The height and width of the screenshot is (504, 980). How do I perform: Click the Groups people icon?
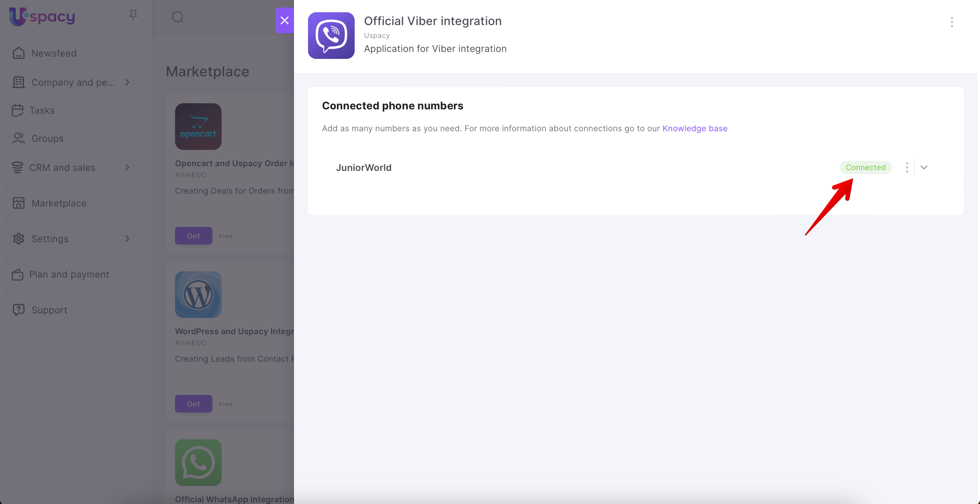pyautogui.click(x=18, y=139)
